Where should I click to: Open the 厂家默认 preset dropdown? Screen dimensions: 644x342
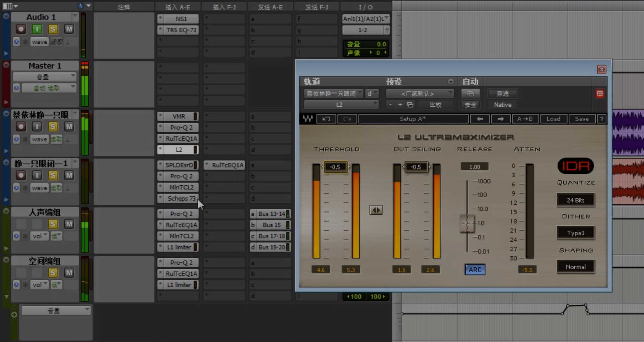[x=419, y=94]
